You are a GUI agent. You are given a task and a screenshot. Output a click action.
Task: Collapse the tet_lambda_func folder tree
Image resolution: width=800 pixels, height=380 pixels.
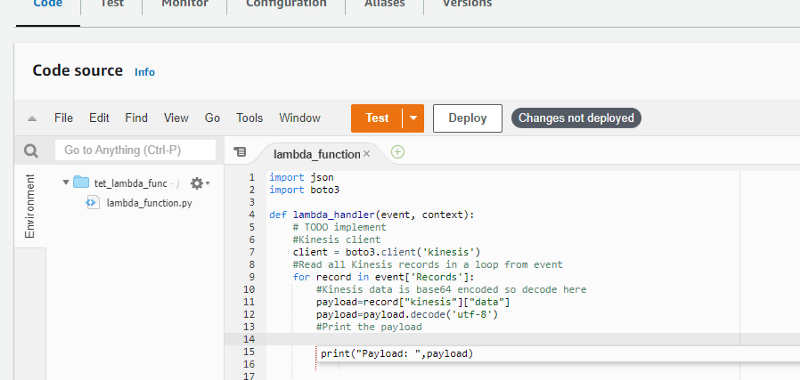[x=66, y=182]
